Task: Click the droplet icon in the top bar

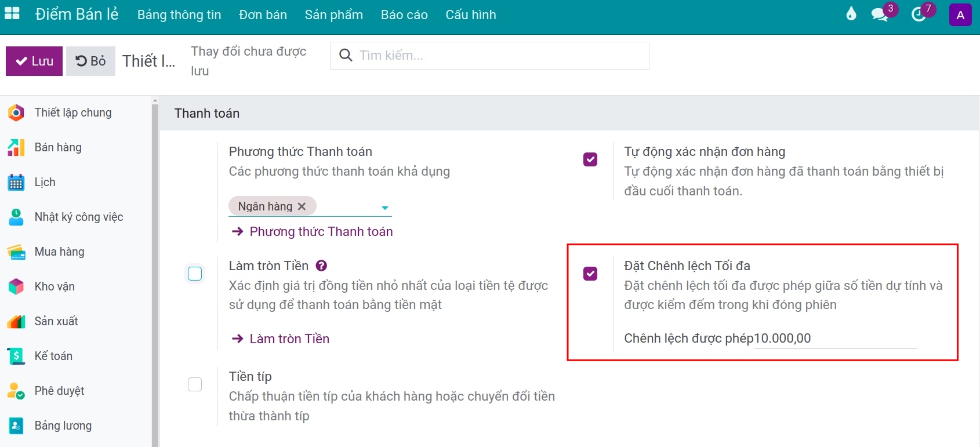Action: coord(851,14)
